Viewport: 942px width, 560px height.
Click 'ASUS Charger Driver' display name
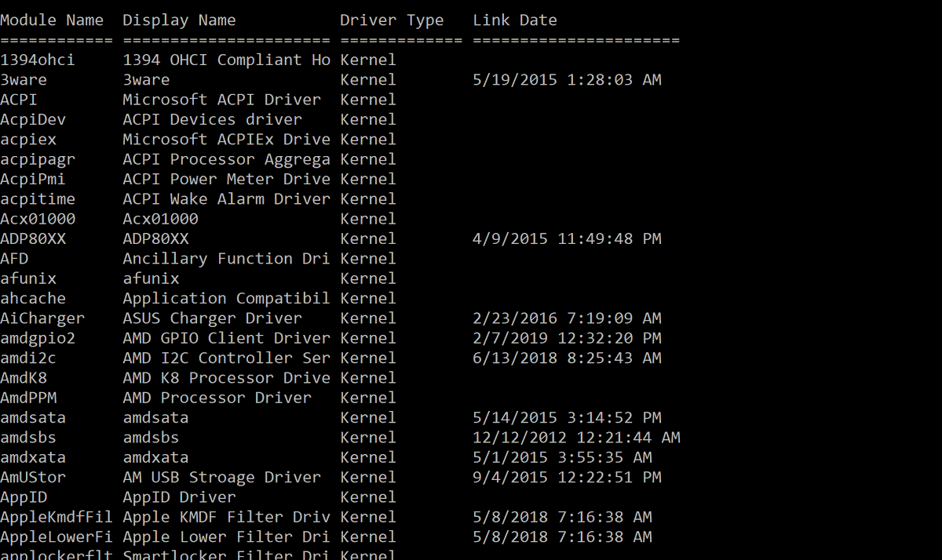point(212,318)
